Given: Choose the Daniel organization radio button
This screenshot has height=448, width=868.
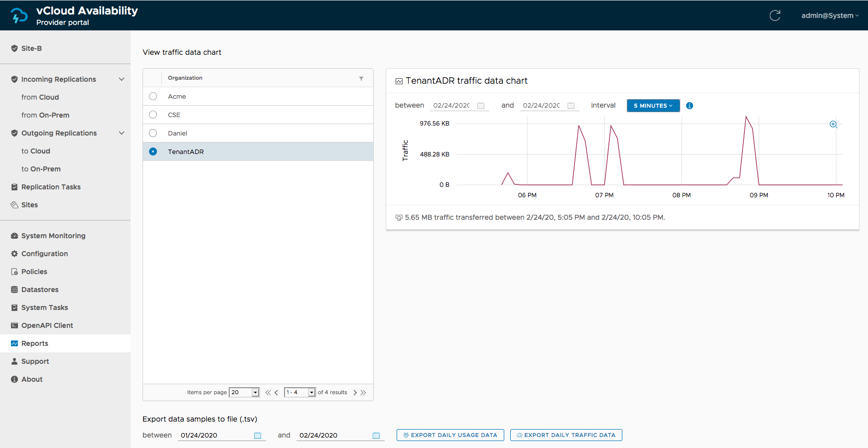Looking at the screenshot, I should [x=153, y=133].
